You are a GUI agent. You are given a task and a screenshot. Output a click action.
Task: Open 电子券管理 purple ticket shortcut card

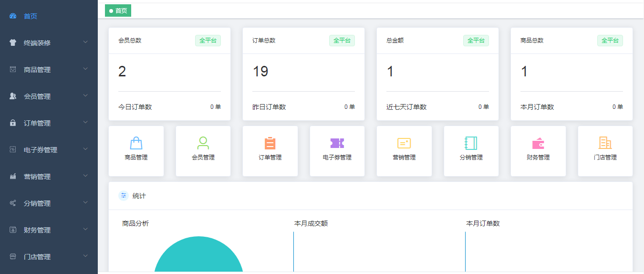tap(337, 151)
